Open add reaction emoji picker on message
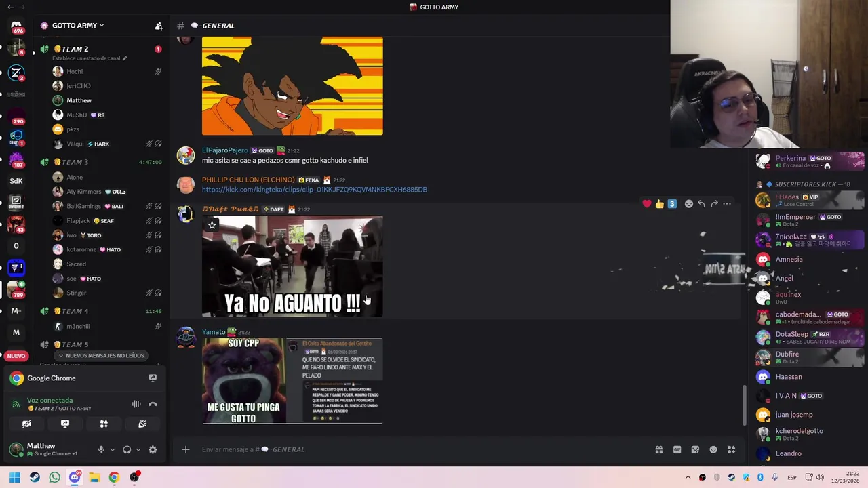 688,204
